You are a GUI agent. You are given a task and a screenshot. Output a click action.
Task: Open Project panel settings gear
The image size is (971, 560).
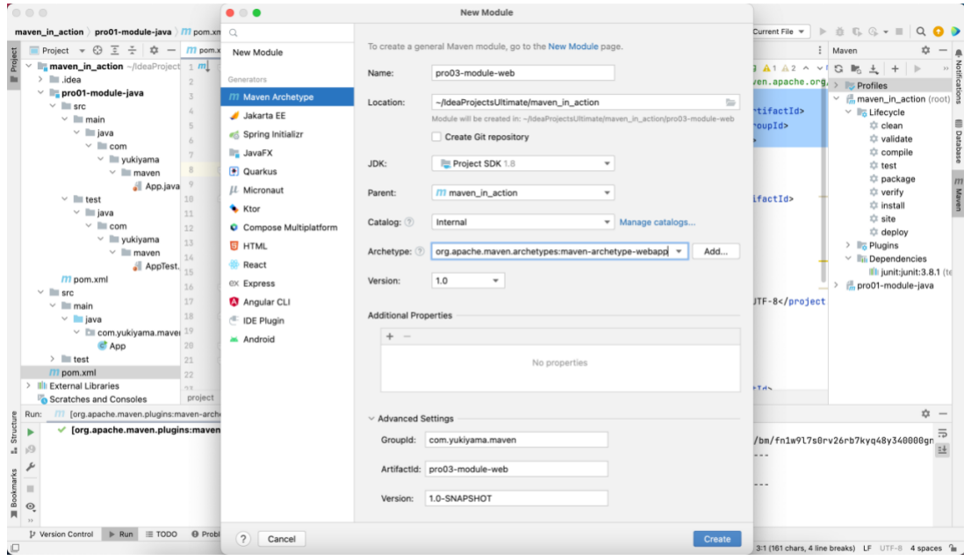click(x=154, y=50)
